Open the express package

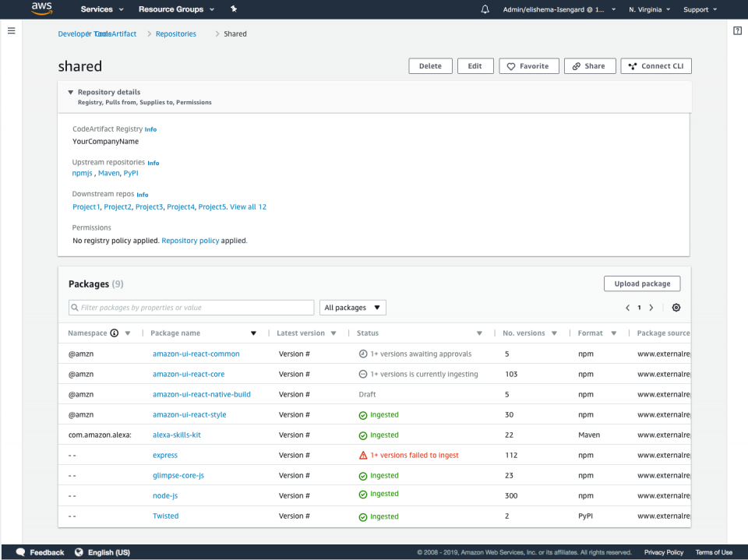(x=165, y=456)
